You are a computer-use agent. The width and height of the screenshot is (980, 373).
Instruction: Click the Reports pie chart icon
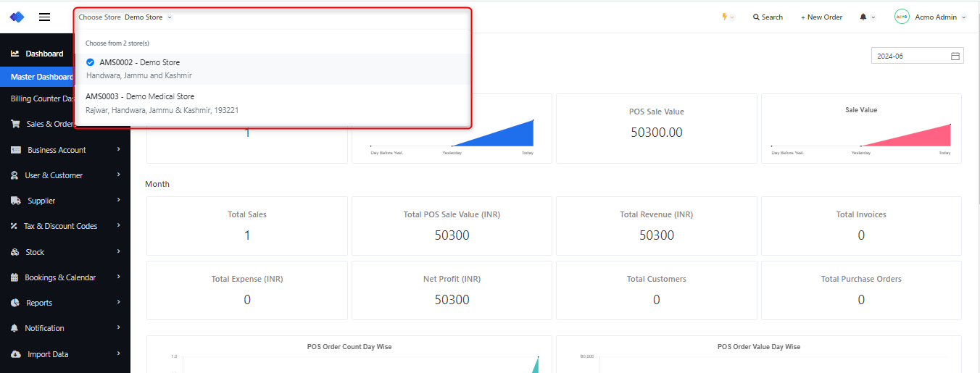[x=15, y=303]
